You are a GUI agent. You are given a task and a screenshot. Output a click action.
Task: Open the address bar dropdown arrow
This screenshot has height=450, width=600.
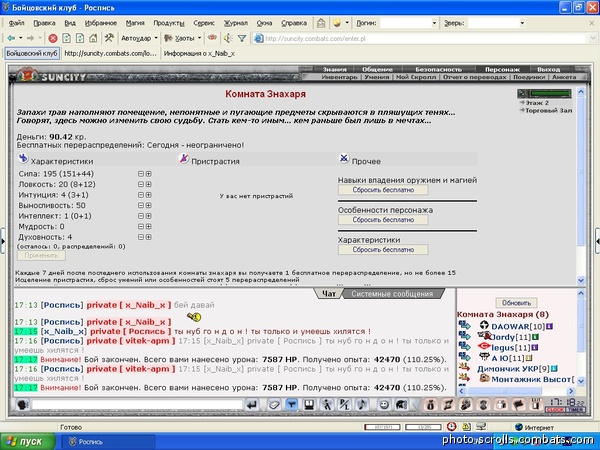pos(593,38)
